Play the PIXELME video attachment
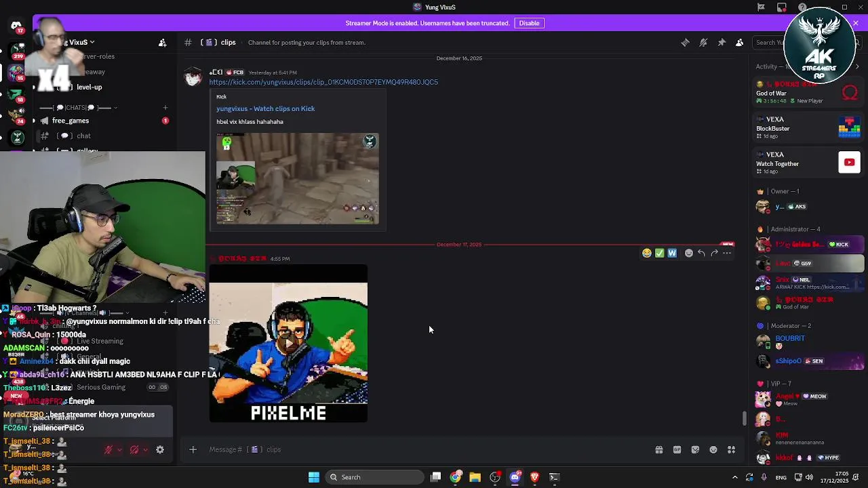868x488 pixels. coord(288,343)
